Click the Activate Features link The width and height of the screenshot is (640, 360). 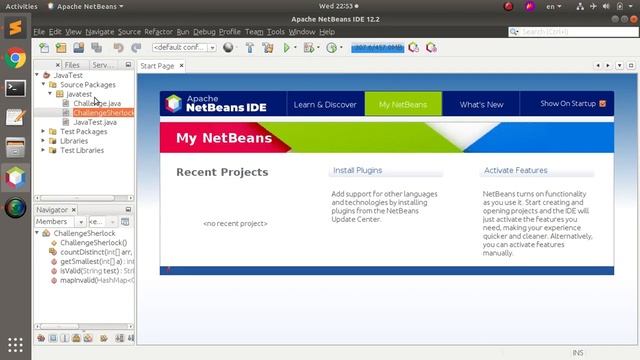(x=516, y=171)
